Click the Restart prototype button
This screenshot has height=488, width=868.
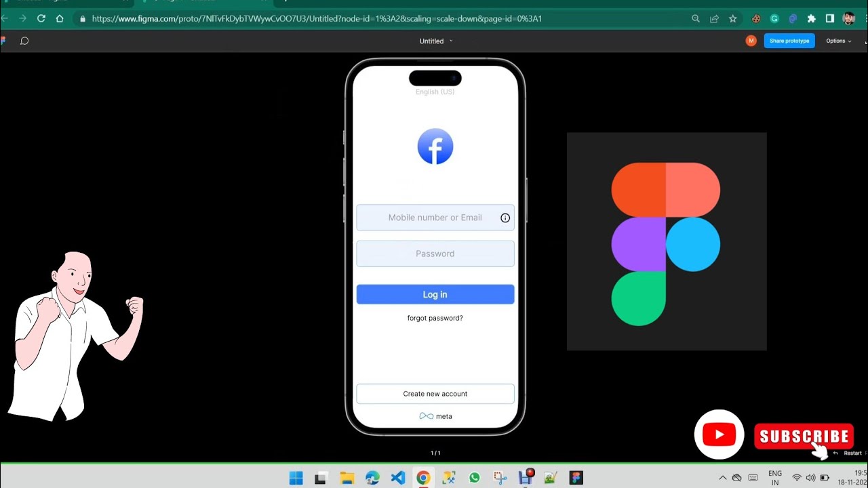point(848,453)
